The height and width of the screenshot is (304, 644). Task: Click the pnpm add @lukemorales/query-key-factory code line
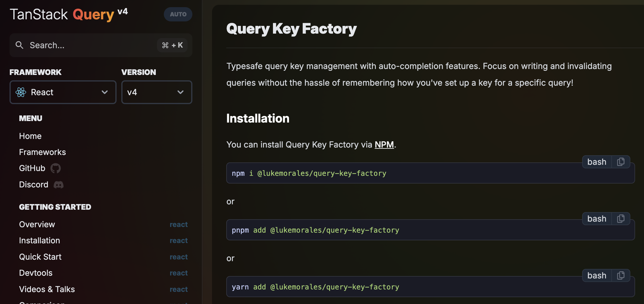315,230
